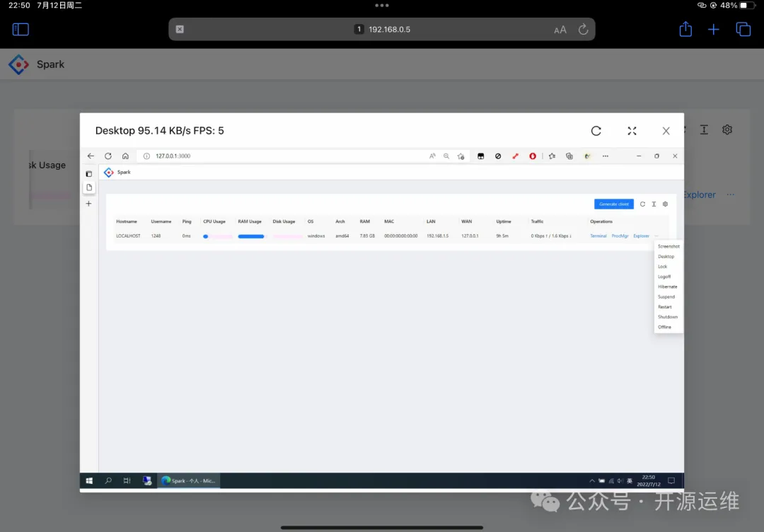764x532 pixels.
Task: Expand the three-dot more menu beside Explorer
Action: (x=731, y=195)
